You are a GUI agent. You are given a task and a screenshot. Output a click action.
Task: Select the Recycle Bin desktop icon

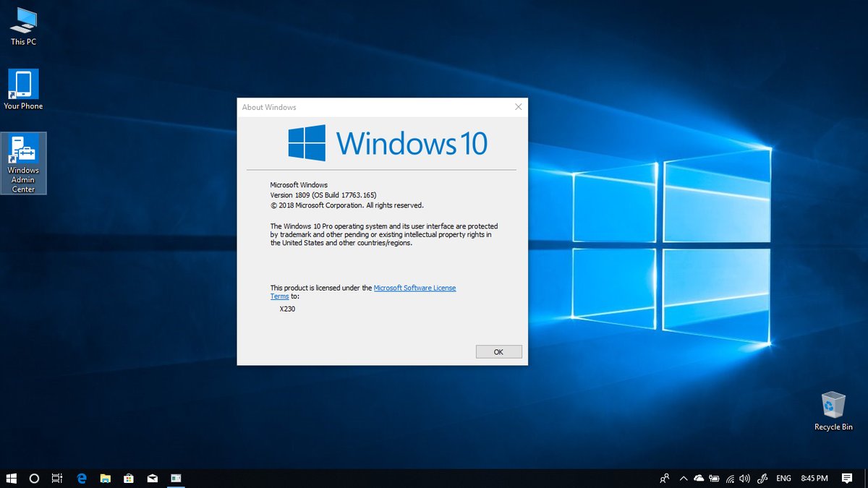click(x=833, y=411)
